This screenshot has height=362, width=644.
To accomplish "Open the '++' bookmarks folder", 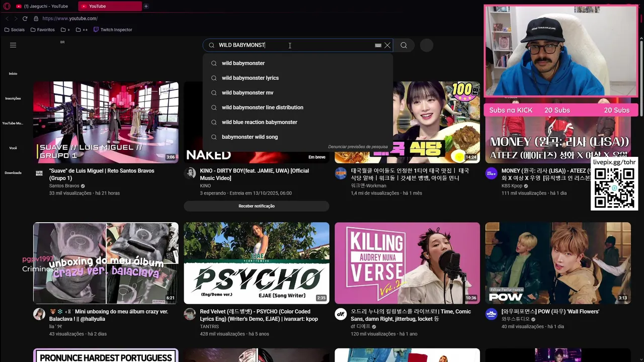I will (82, 30).
